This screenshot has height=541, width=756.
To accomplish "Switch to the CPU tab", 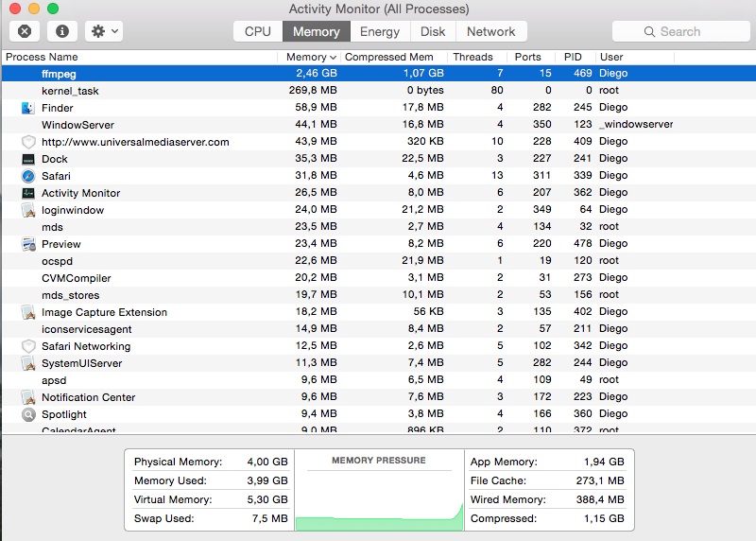I will [x=258, y=31].
